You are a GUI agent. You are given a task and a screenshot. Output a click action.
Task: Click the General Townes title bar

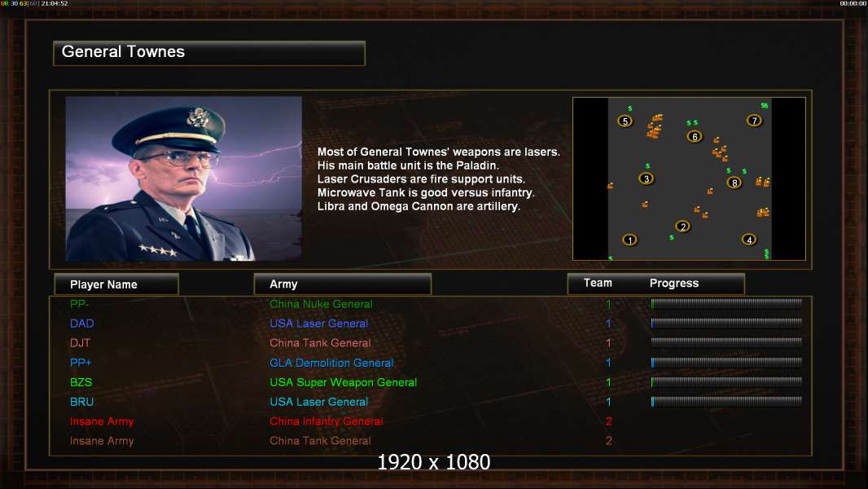209,53
